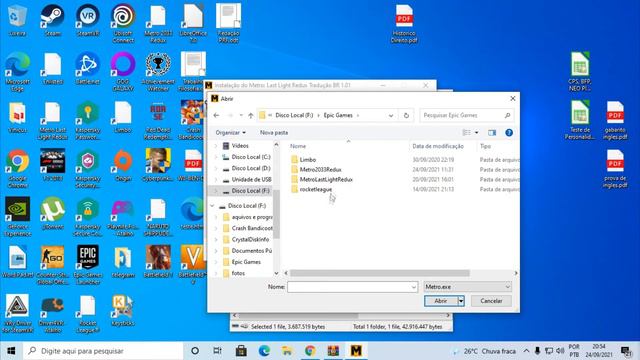Open Organizar menu

click(231, 133)
